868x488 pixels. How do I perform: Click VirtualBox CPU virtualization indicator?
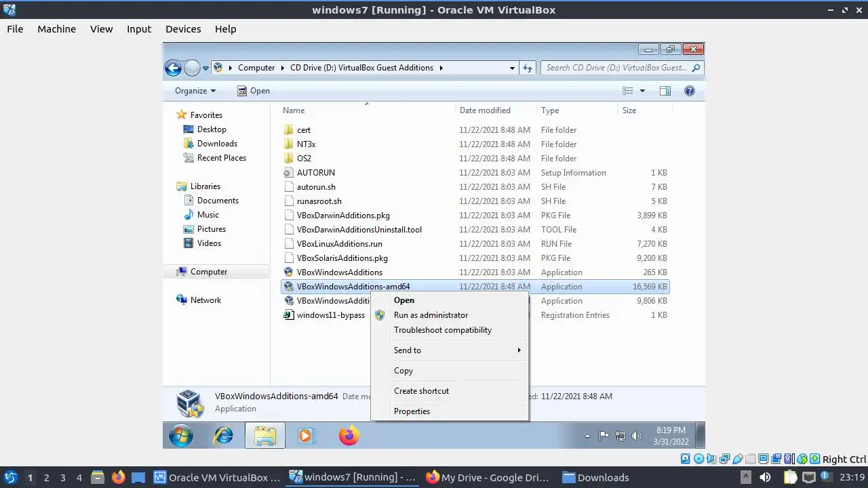click(789, 459)
